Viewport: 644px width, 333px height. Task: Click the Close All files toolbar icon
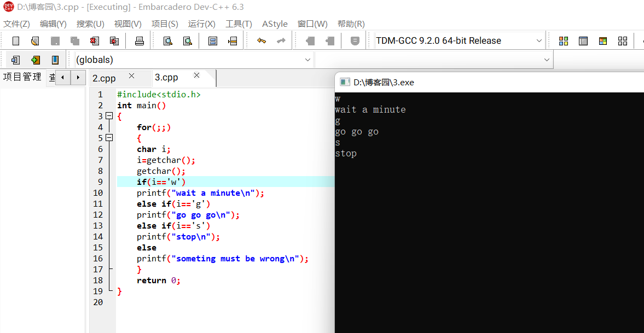pyautogui.click(x=114, y=40)
